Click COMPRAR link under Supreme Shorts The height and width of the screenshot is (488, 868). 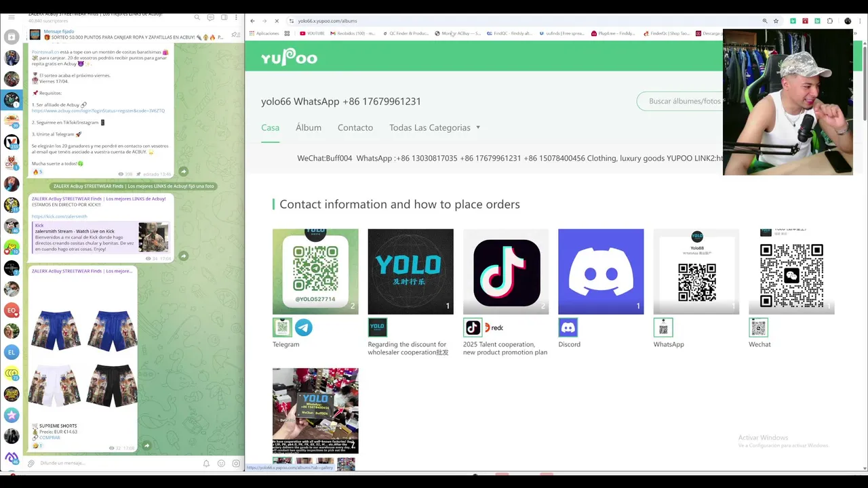(x=50, y=438)
